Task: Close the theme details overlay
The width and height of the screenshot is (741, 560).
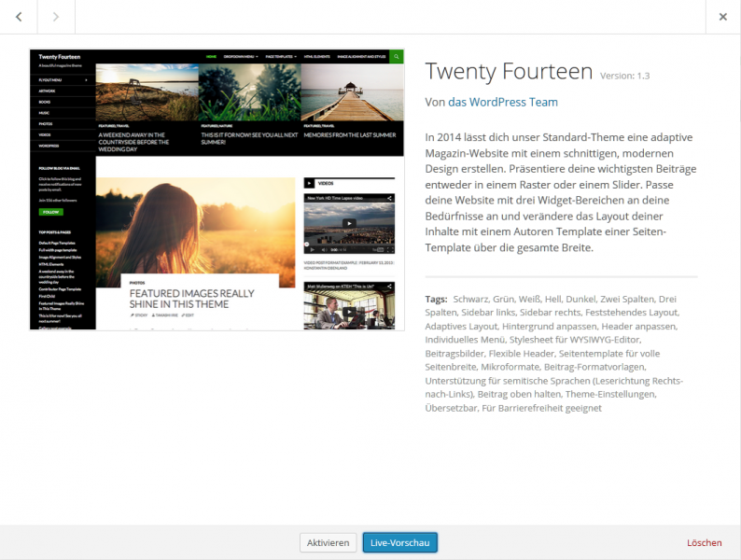Action: coord(722,17)
